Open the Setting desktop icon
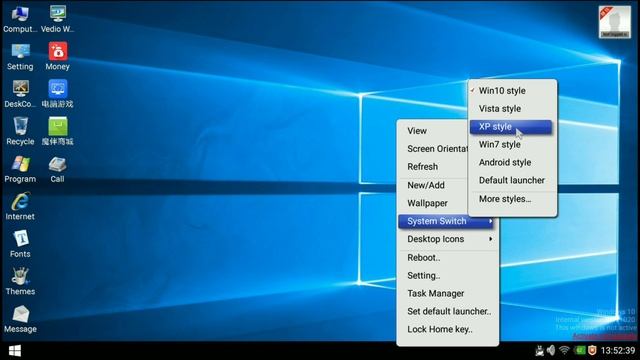 coord(20,56)
